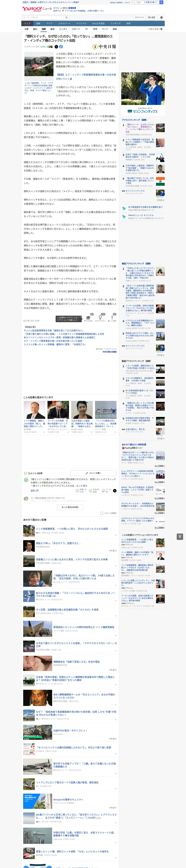Open settings via the gear icon
The height and width of the screenshot is (868, 186).
(x=161, y=18)
